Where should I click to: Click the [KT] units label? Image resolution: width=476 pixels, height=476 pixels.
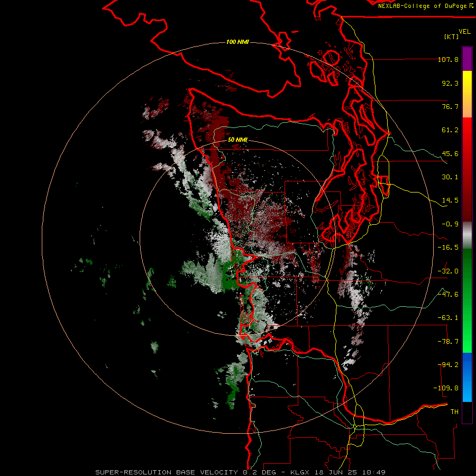pos(452,36)
